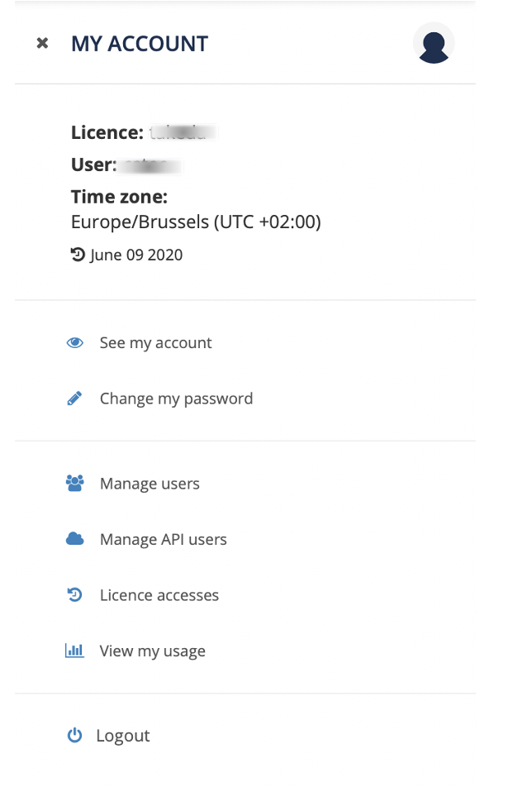
Task: Click the group icon beside Manage users
Action: tap(75, 484)
